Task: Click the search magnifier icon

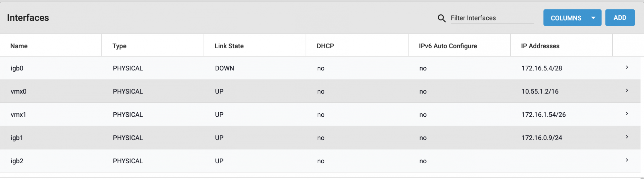Action: pyautogui.click(x=441, y=18)
